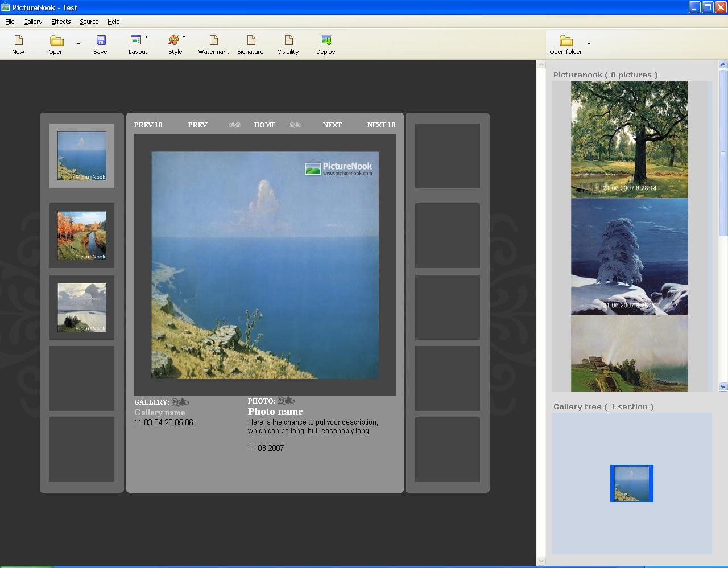The height and width of the screenshot is (568, 728).
Task: Open the Source menu
Action: tap(89, 22)
